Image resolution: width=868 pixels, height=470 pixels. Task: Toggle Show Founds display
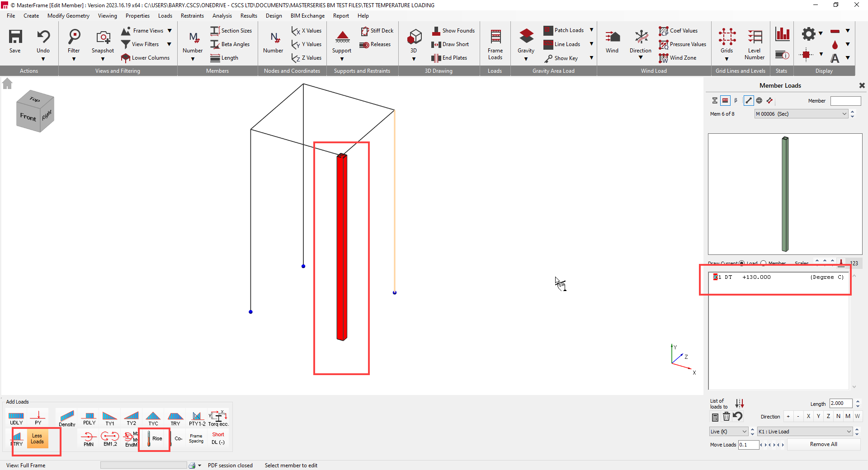[453, 31]
